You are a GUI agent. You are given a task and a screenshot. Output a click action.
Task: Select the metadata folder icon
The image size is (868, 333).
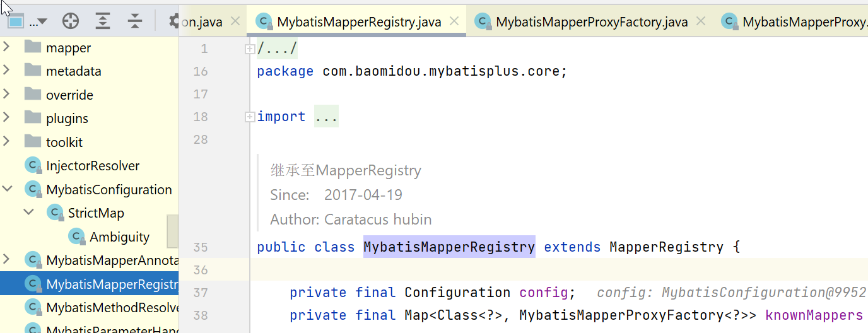pos(33,70)
